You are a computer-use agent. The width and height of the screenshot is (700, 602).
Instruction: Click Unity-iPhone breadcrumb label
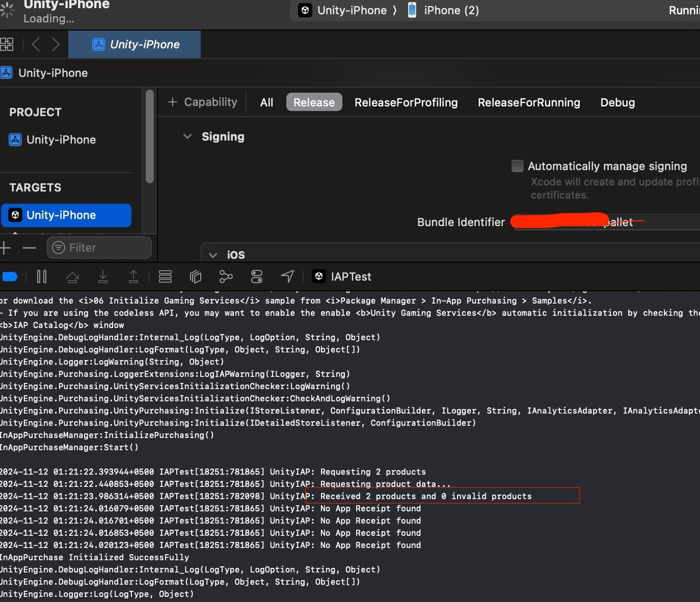pyautogui.click(x=53, y=73)
